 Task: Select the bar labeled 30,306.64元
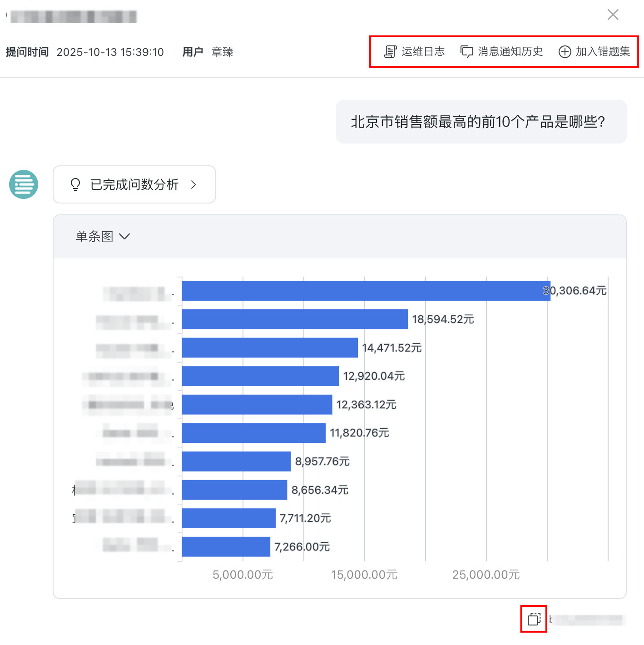[366, 291]
